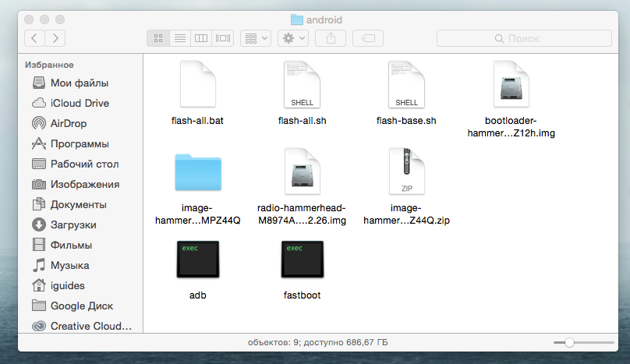Select the adb exec file icon
Image resolution: width=630 pixels, height=364 pixels.
198,260
